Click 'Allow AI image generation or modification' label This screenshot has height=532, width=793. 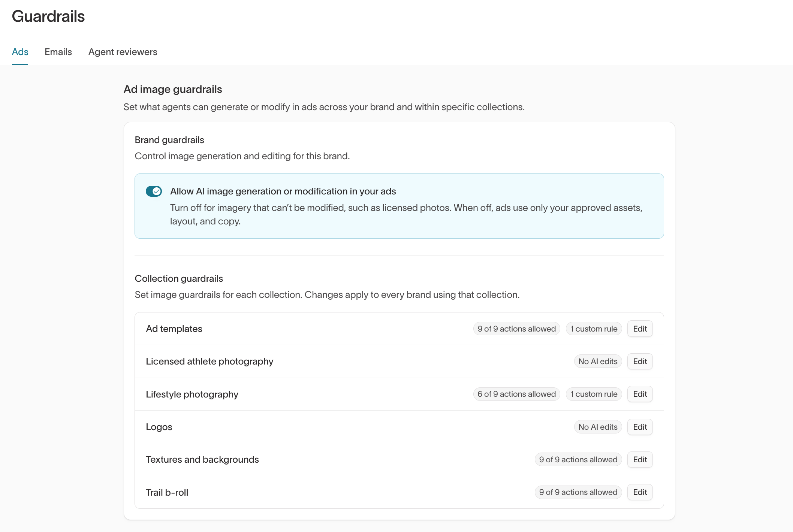(x=283, y=191)
